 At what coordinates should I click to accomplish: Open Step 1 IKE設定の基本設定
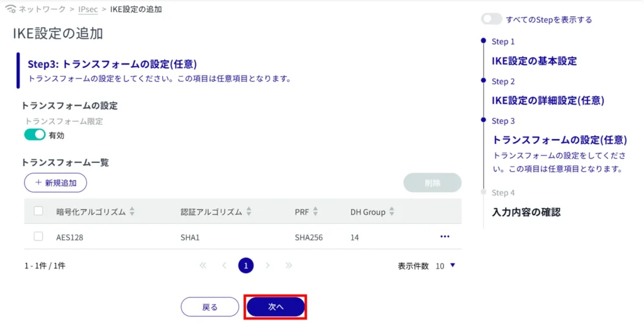tap(534, 61)
